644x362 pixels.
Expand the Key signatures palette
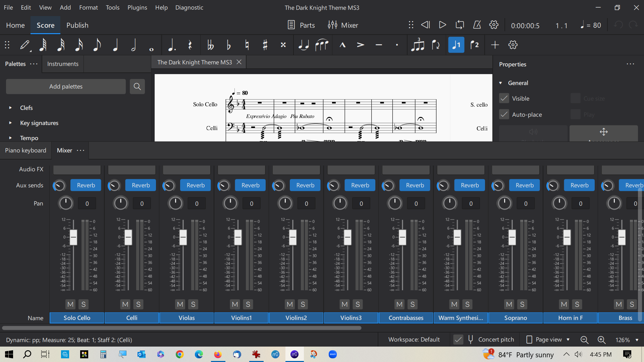[39, 123]
